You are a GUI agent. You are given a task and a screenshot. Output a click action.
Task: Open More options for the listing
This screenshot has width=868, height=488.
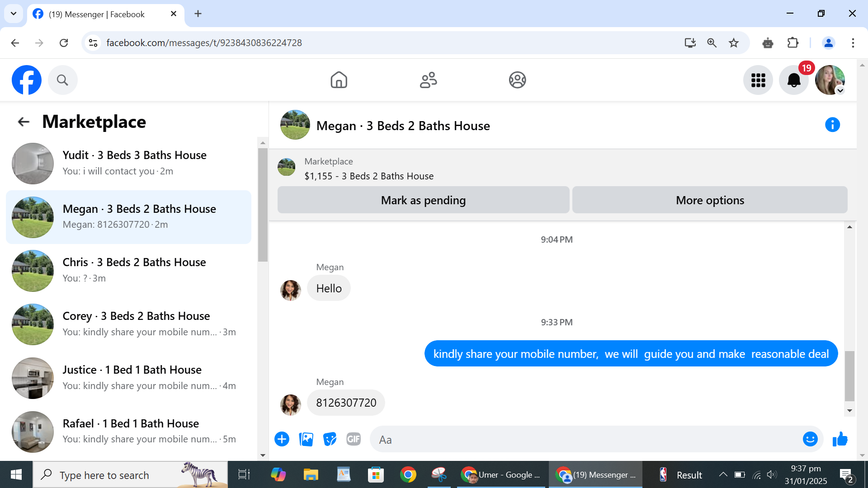(x=710, y=200)
